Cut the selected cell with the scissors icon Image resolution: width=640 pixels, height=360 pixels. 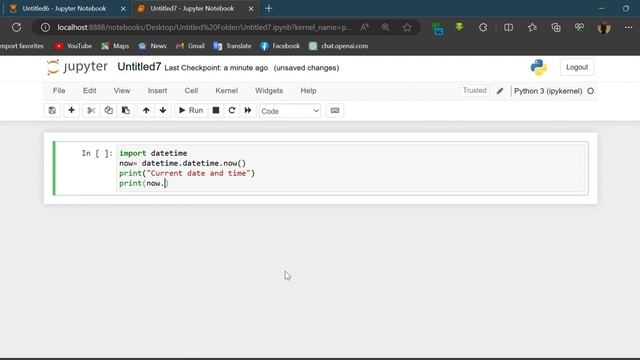(x=91, y=111)
